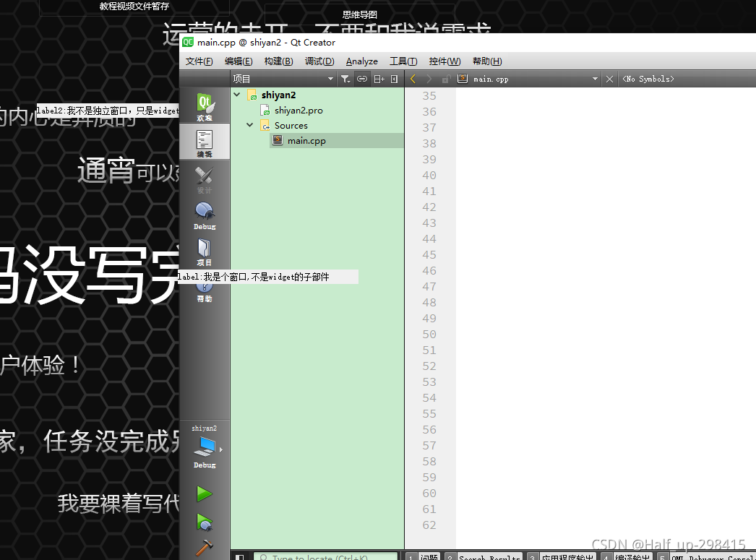The width and height of the screenshot is (756, 560).
Task: Click the main.cpp file icon in editor toolbar
Action: (x=463, y=79)
